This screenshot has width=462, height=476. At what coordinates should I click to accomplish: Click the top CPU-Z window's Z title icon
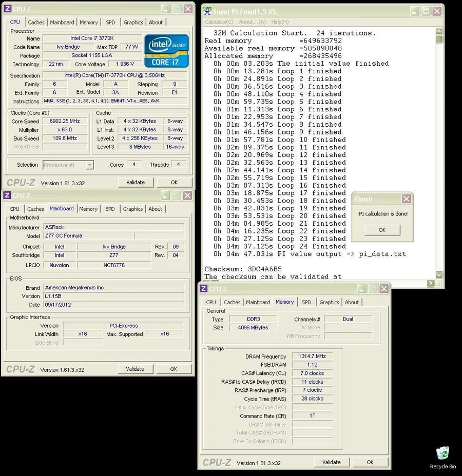(x=8, y=9)
